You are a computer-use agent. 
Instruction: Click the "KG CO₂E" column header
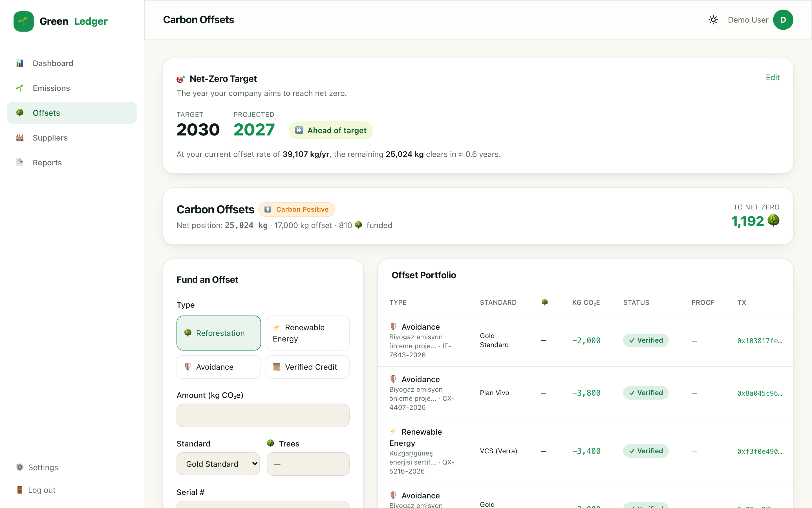(x=586, y=302)
